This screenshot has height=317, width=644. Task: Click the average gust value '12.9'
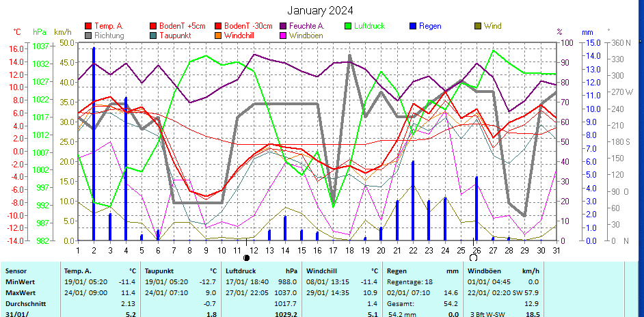click(x=533, y=304)
